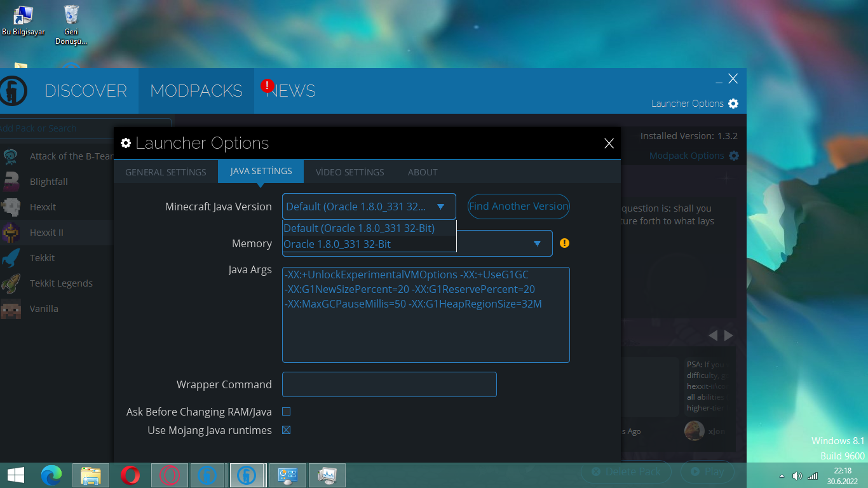Show hidden system tray icons
Viewport: 868px width, 488px height.
[x=782, y=476]
